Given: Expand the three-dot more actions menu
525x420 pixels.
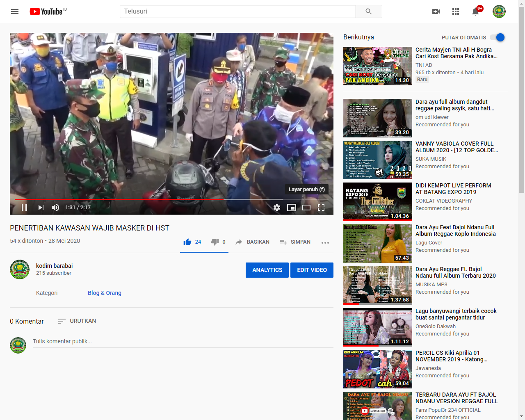Looking at the screenshot, I should pyautogui.click(x=325, y=242).
